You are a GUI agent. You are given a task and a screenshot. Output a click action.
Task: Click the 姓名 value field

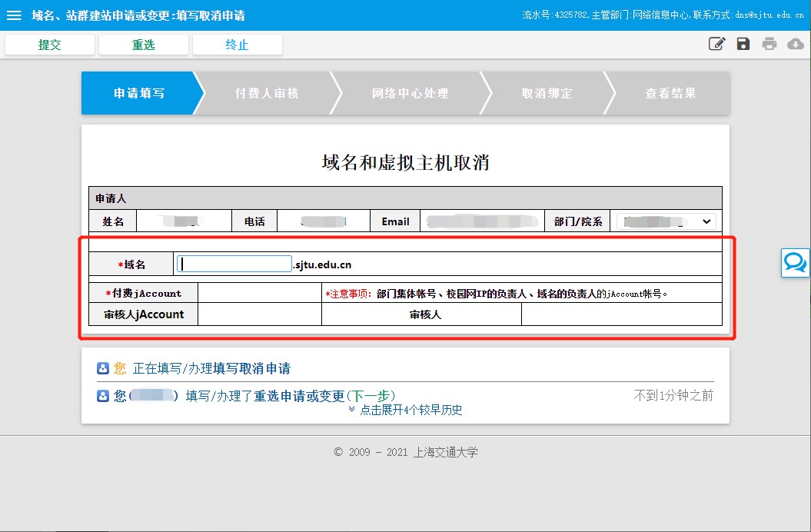click(x=184, y=221)
